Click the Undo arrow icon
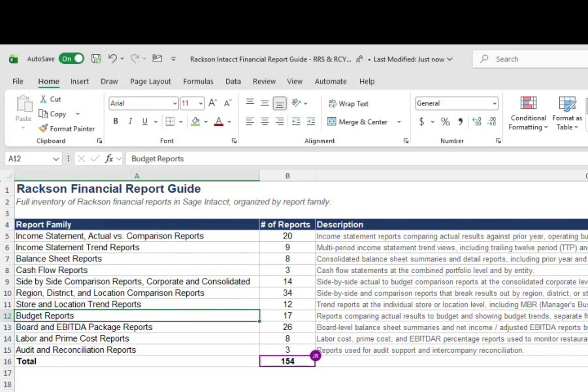This screenshot has width=588, height=392. (x=112, y=58)
